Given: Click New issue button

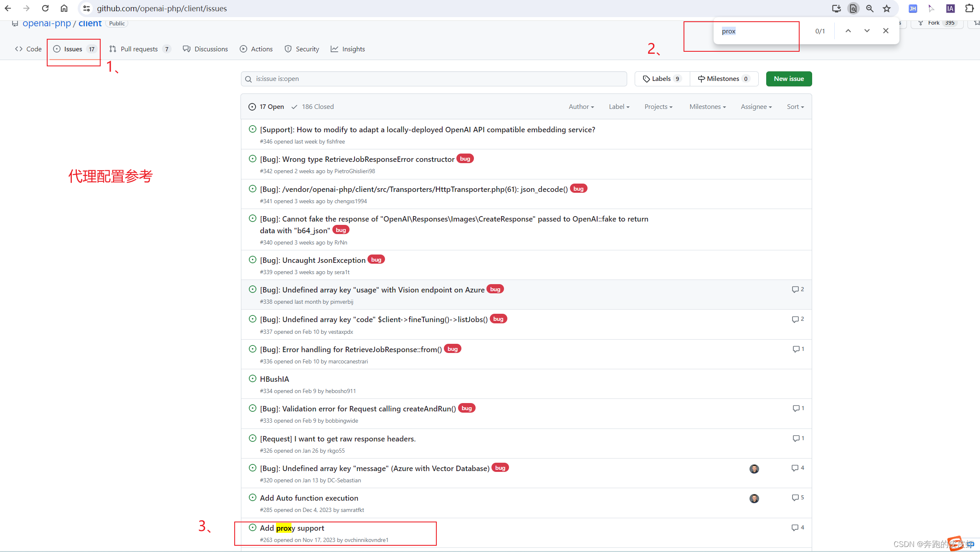Looking at the screenshot, I should click(789, 78).
